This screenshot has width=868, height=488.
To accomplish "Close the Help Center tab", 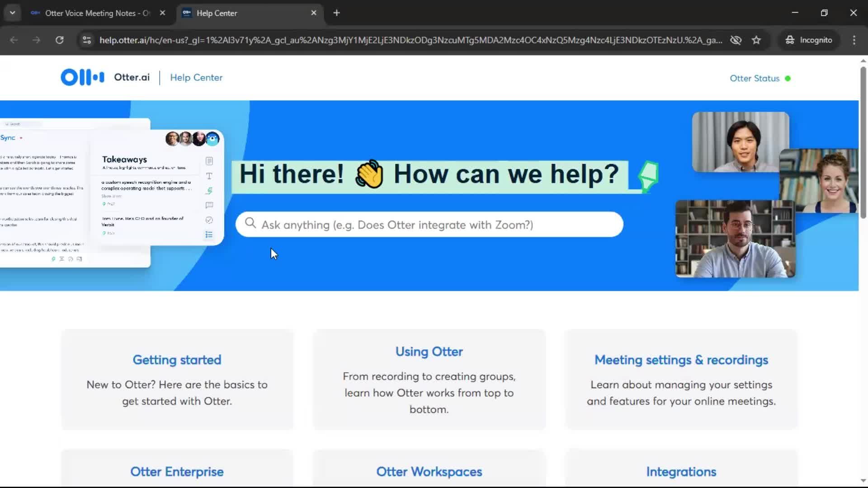I will tap(314, 13).
